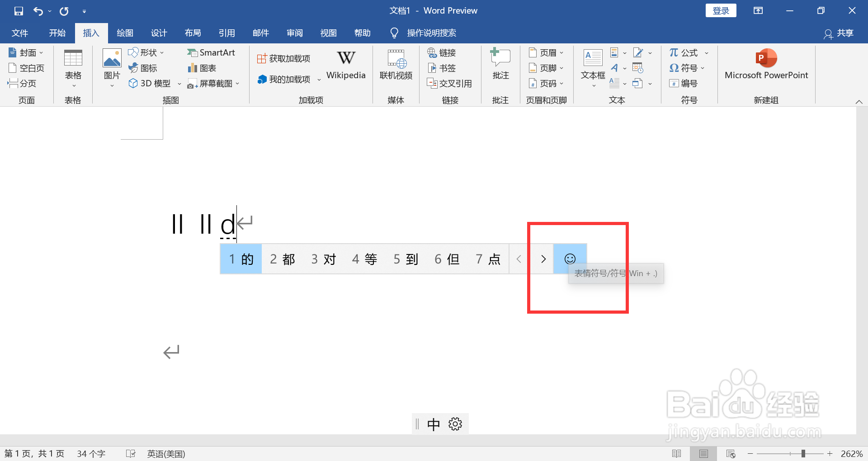This screenshot has width=868, height=461.
Task: Insert an online video via 联机视频
Action: pos(396,65)
